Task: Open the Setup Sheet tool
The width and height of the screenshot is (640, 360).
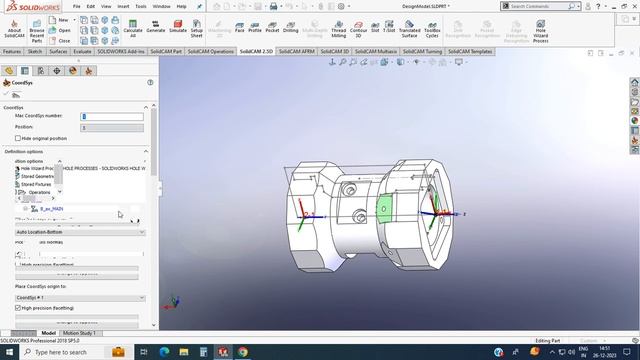Action: click(x=196, y=29)
